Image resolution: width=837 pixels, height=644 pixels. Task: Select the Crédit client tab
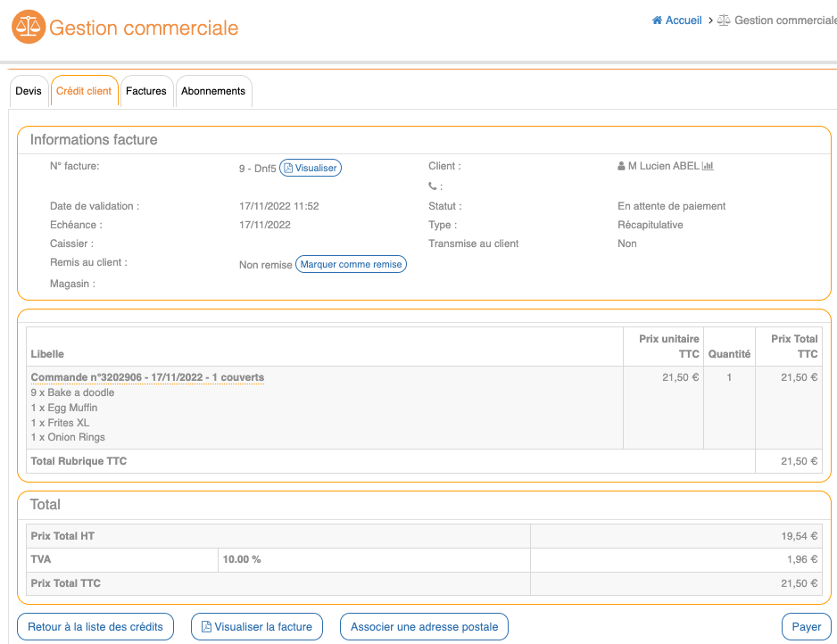[x=84, y=91]
